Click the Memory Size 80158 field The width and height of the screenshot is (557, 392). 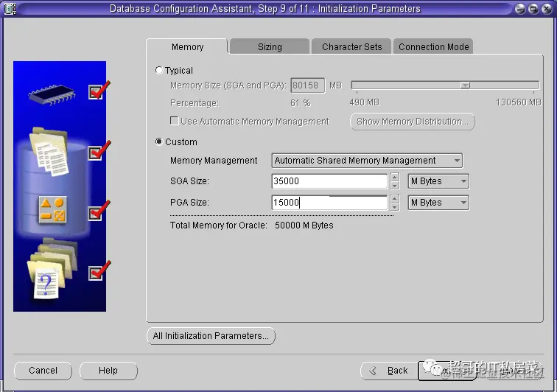tap(308, 85)
